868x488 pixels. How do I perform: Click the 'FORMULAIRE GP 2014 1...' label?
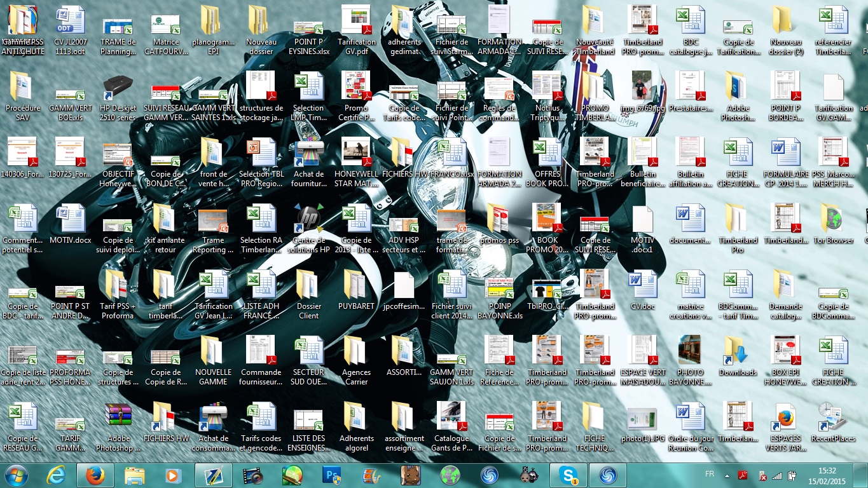coord(785,179)
